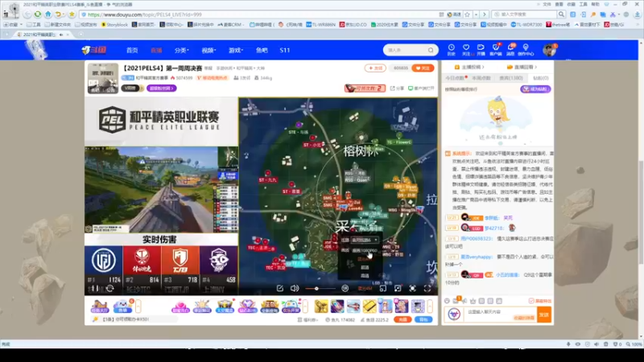This screenshot has width=644, height=362.
Task: Click the emoji icon above chat input
Action: [x=448, y=301]
